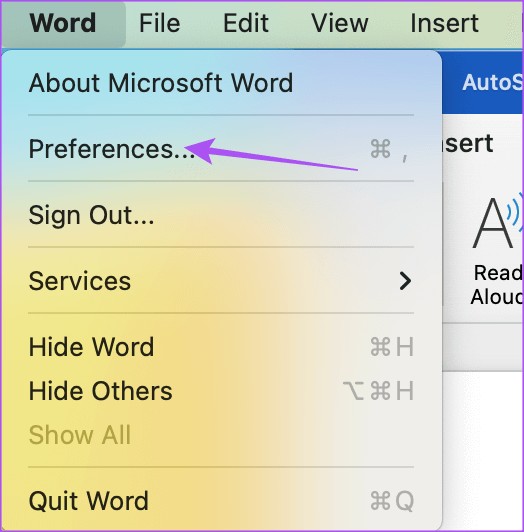Open the Insert menu in the menu bar
The image size is (524, 532).
(x=445, y=23)
